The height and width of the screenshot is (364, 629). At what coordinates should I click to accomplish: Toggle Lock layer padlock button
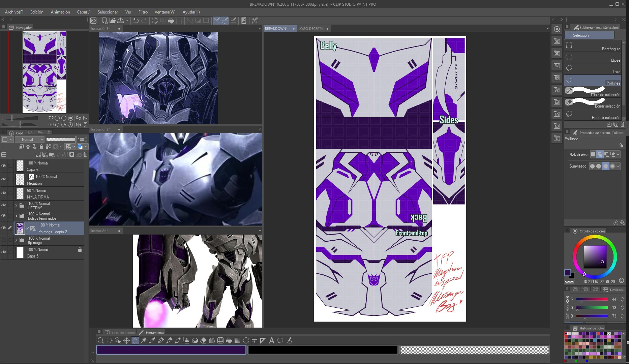[41, 147]
